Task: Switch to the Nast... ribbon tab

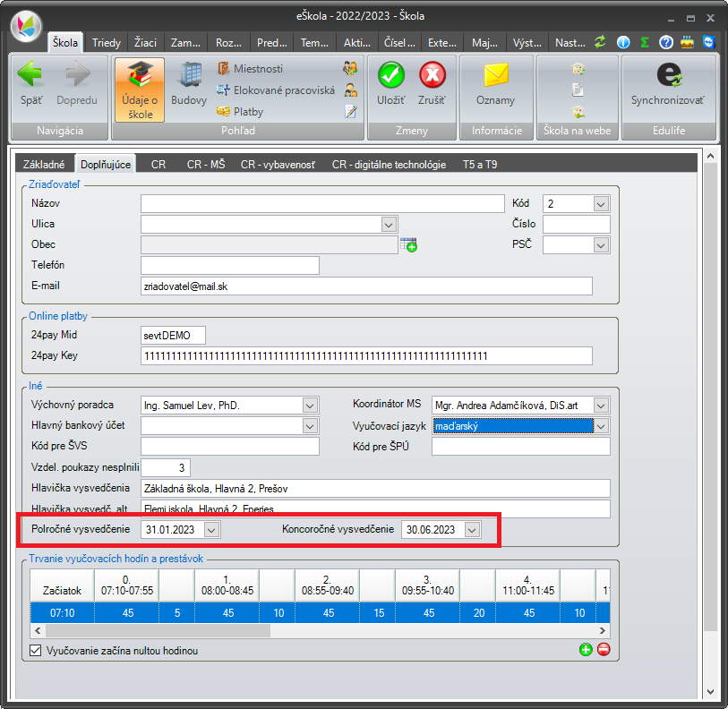Action: (570, 43)
